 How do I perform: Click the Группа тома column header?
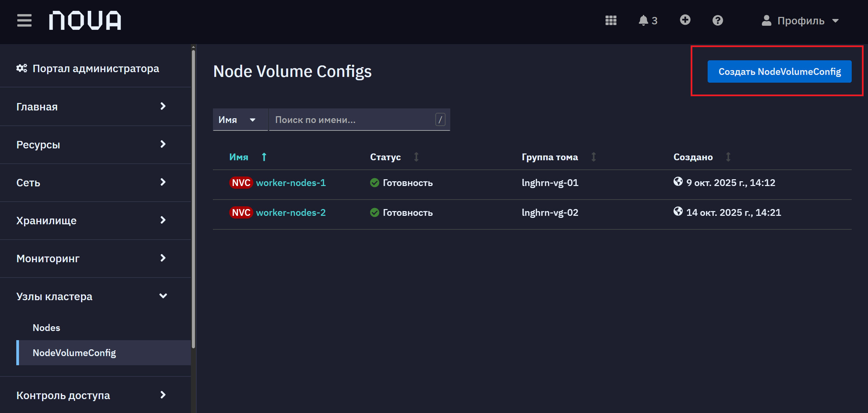(x=550, y=157)
